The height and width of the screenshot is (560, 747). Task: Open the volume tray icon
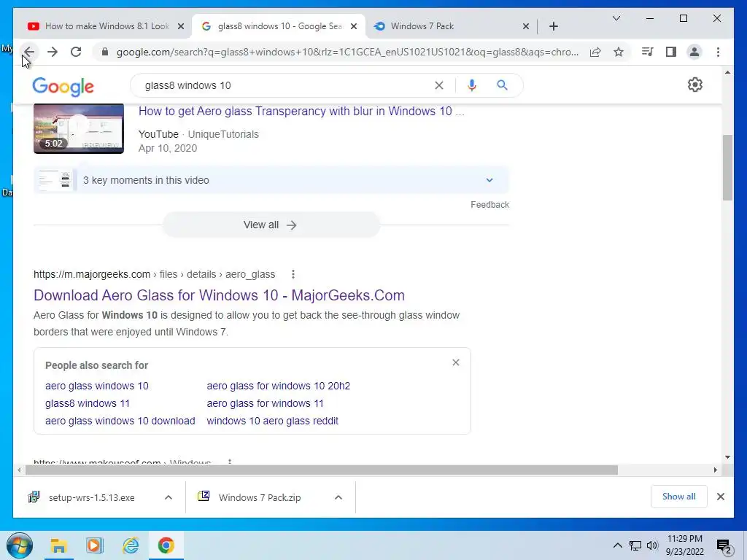[652, 545]
